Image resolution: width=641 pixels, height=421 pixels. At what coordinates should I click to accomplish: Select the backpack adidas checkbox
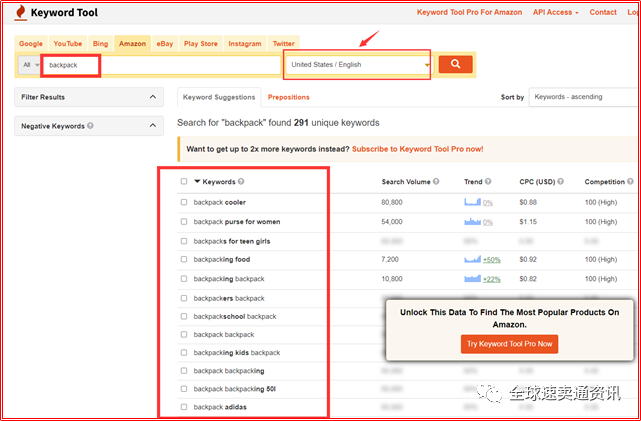pos(184,407)
